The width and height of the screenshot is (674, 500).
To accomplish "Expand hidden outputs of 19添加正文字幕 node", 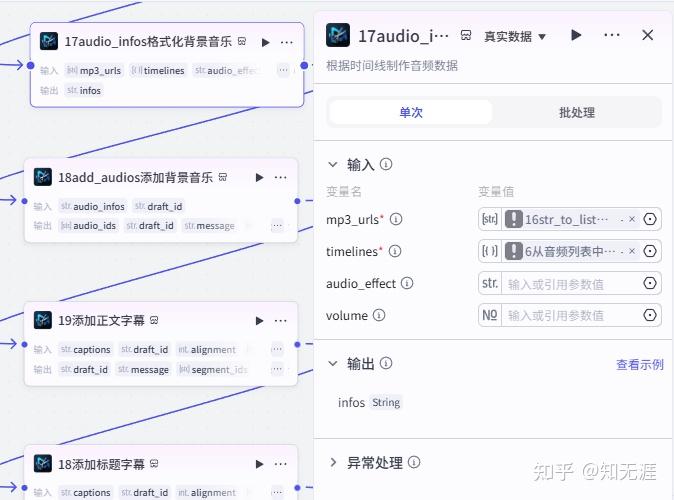I will (x=277, y=369).
